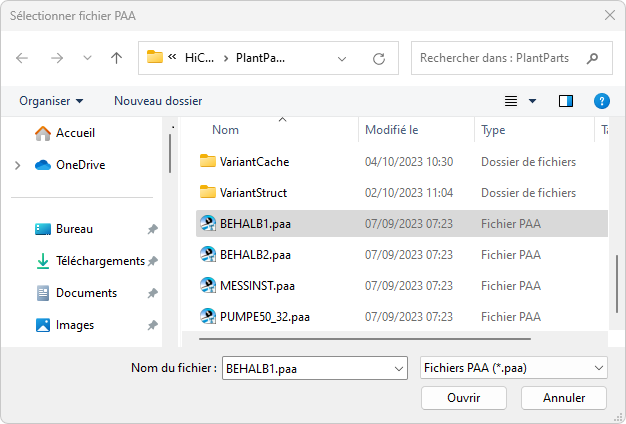
Task: Click Nouveau dossier in the toolbar
Action: point(158,101)
